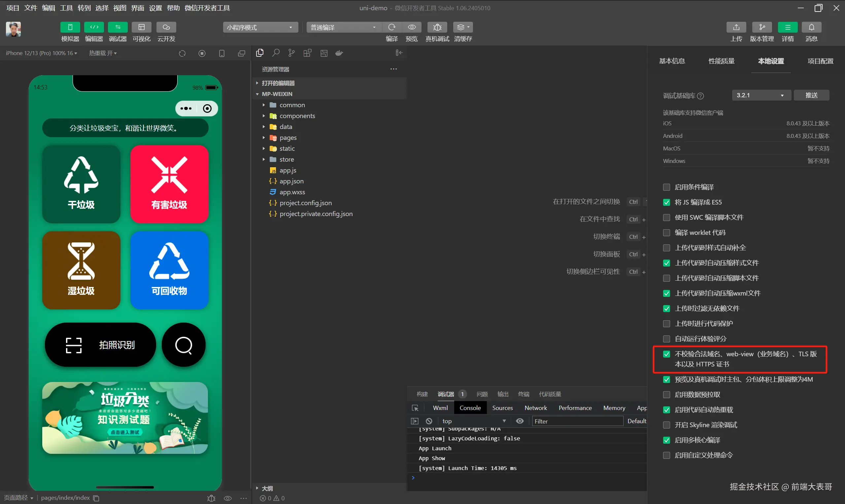
Task: Click the clear console icon
Action: pos(429,421)
